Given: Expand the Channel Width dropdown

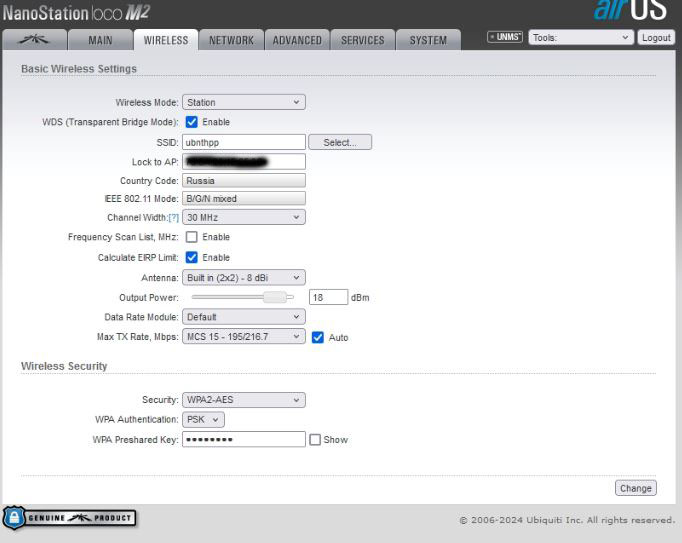Looking at the screenshot, I should tap(243, 217).
